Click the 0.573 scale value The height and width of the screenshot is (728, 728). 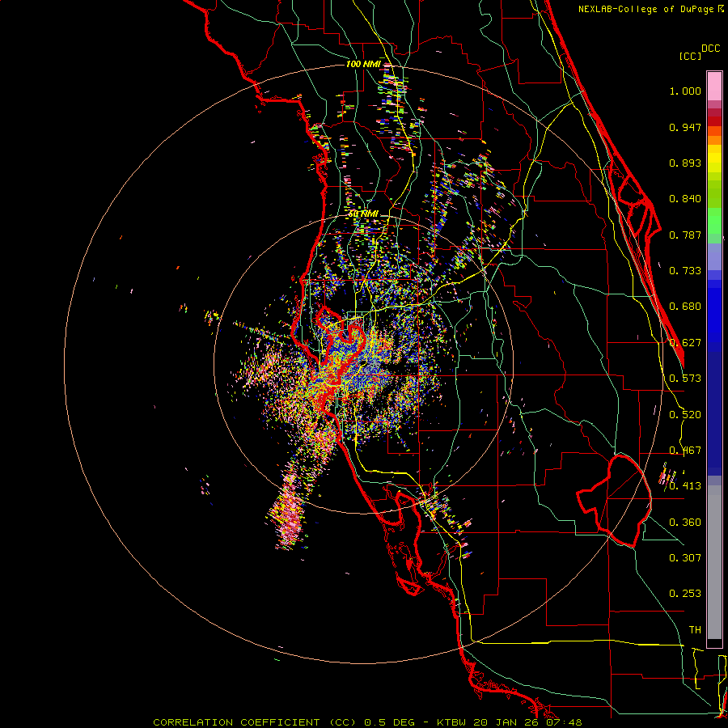[x=685, y=379]
